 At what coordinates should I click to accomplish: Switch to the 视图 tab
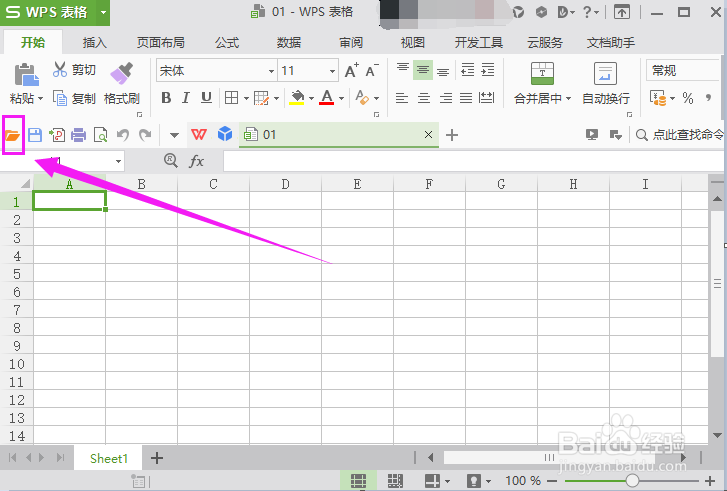pos(413,43)
